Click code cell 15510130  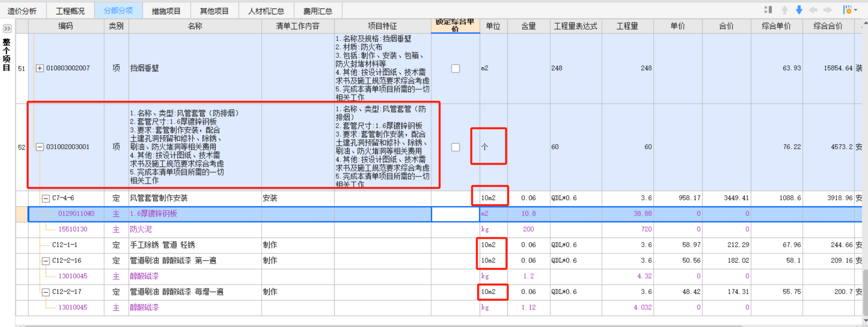66,230
